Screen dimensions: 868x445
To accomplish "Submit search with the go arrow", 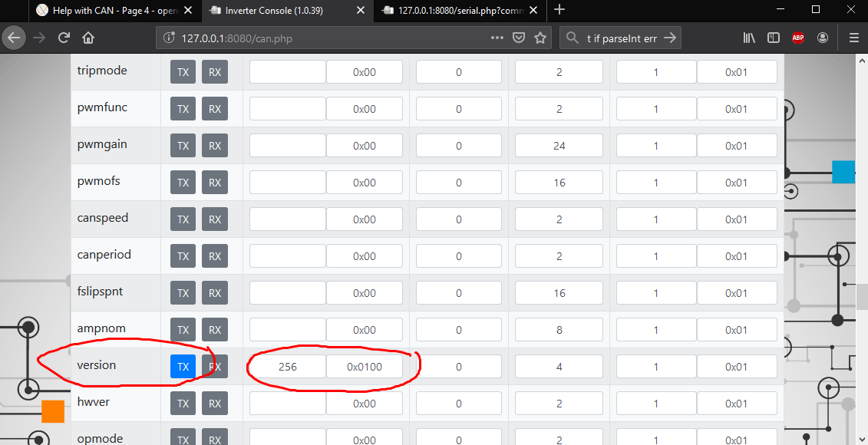I will pos(670,38).
